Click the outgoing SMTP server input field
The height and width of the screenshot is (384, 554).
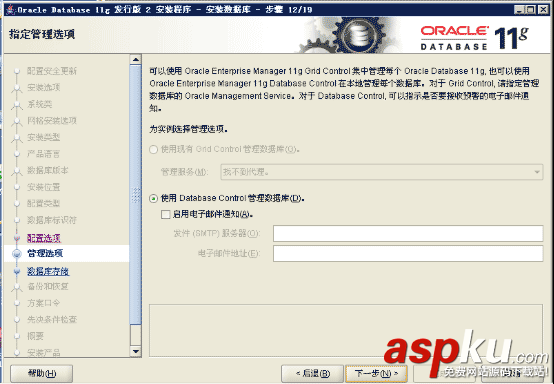[408, 234]
